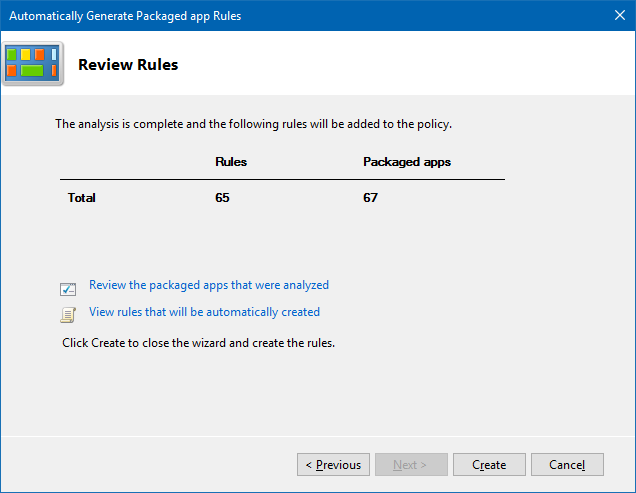Click the window title bar text

125,16
